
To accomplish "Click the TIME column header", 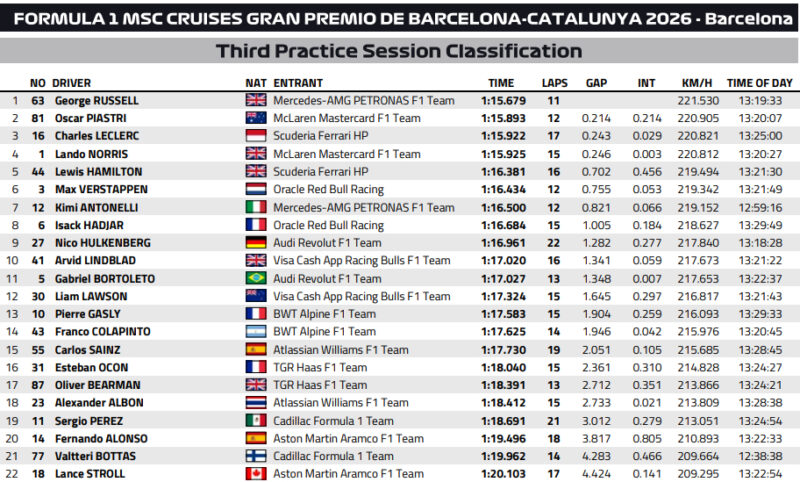I will pyautogui.click(x=501, y=83).
